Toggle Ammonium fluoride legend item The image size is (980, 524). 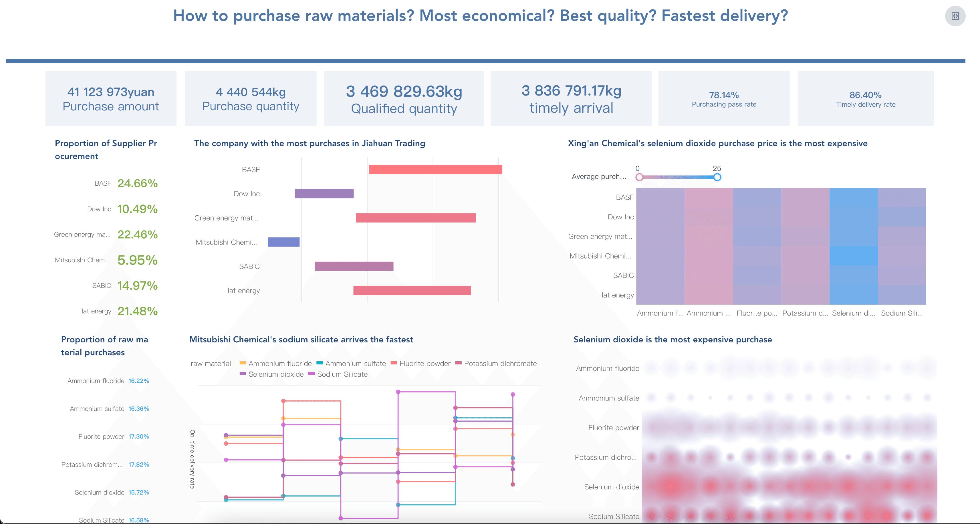pyautogui.click(x=276, y=364)
